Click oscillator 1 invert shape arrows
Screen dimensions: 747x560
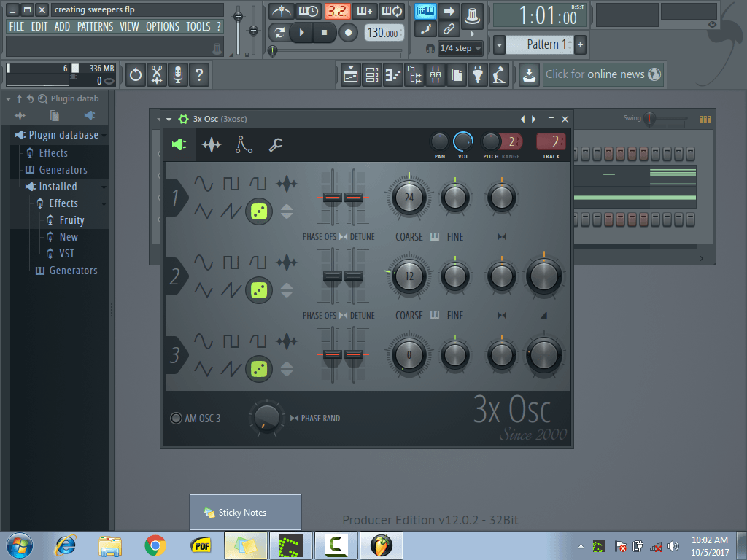coord(286,211)
